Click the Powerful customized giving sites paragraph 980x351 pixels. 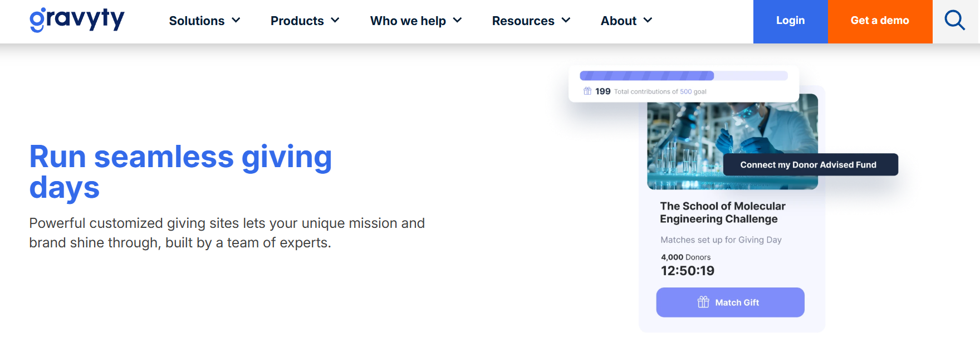click(x=227, y=233)
